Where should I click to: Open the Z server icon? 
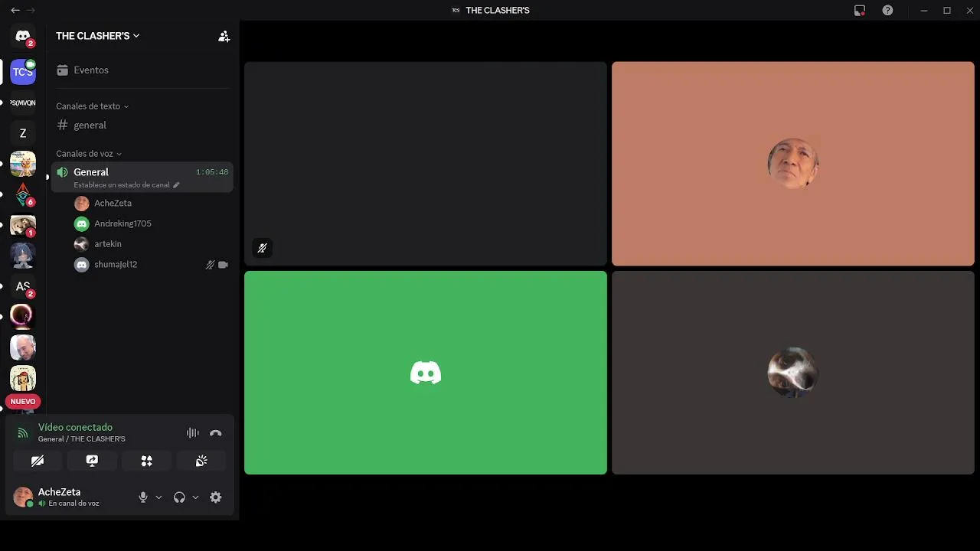pyautogui.click(x=23, y=133)
